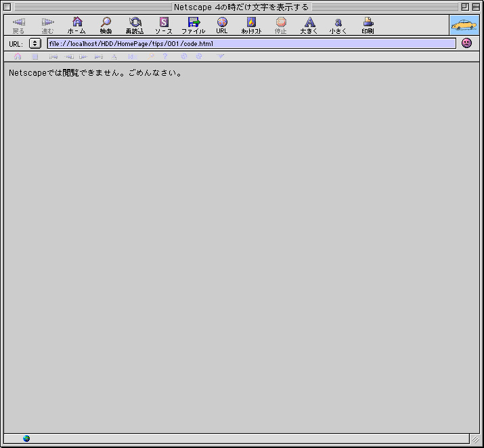Viewport: 484px width, 448px height.
Task: Click the window resize grip corner
Action: pos(475,439)
